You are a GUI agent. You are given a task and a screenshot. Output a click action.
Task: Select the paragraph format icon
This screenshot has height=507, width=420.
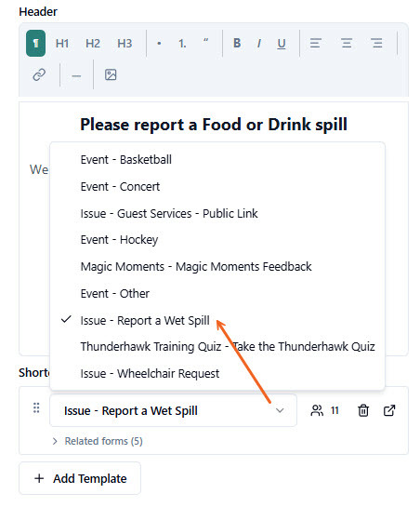point(35,44)
